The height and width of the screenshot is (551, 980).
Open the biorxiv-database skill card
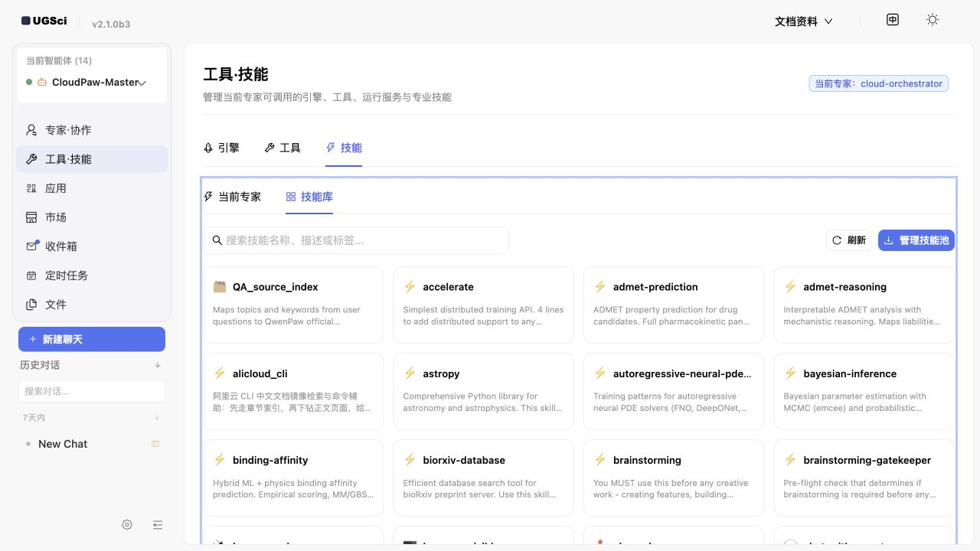click(x=483, y=478)
